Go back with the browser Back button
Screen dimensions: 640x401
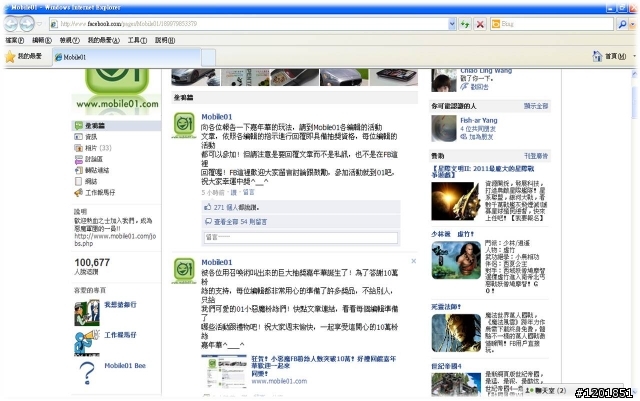pos(11,24)
